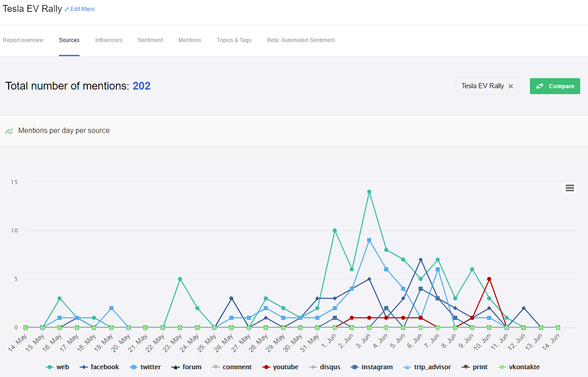Toggle the forum series in legend
The height and width of the screenshot is (377, 588).
tap(187, 367)
